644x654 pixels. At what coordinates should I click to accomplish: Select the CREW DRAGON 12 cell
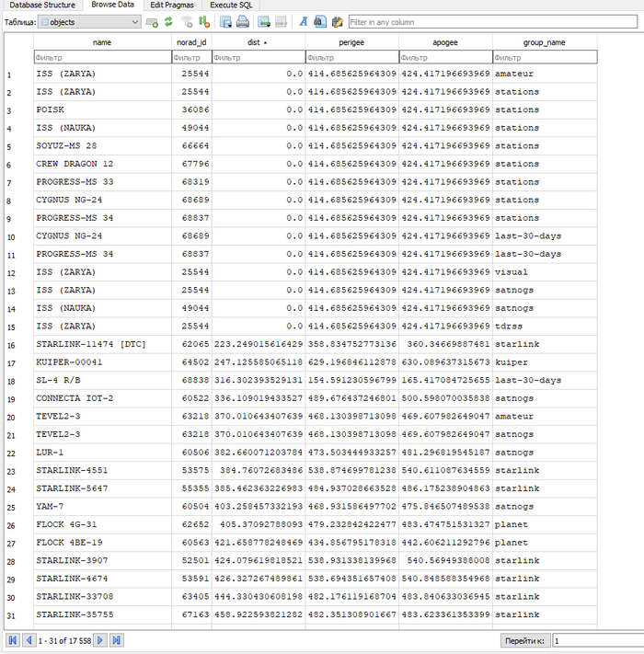103,164
